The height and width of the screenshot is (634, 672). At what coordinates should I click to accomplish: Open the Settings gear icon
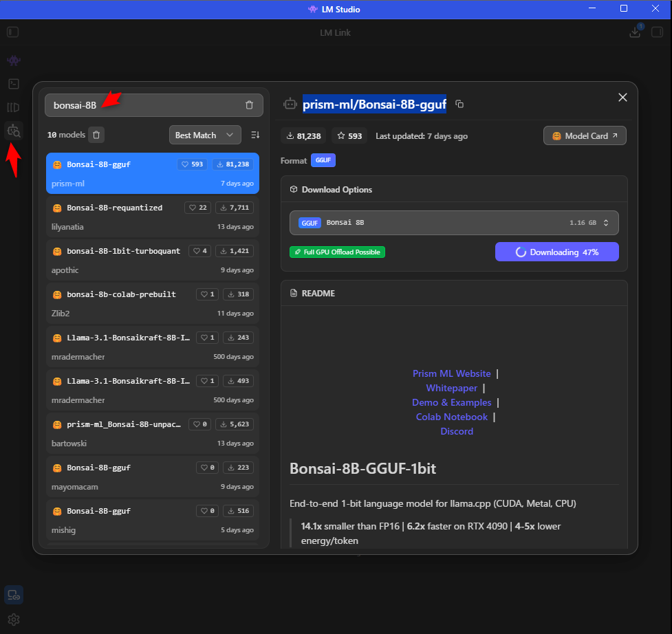[14, 620]
